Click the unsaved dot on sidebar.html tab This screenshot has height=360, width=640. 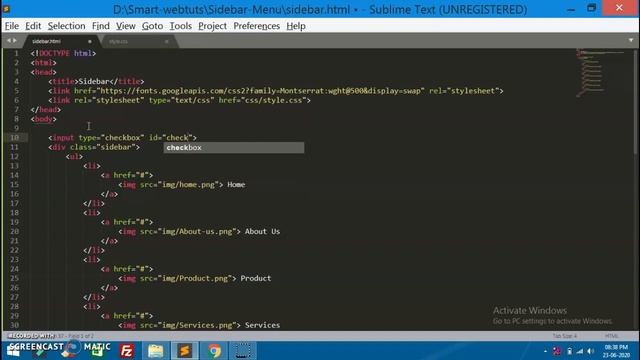[x=89, y=41]
